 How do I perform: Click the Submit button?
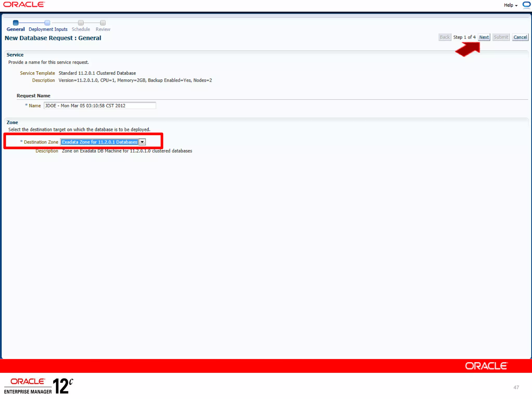coord(501,37)
